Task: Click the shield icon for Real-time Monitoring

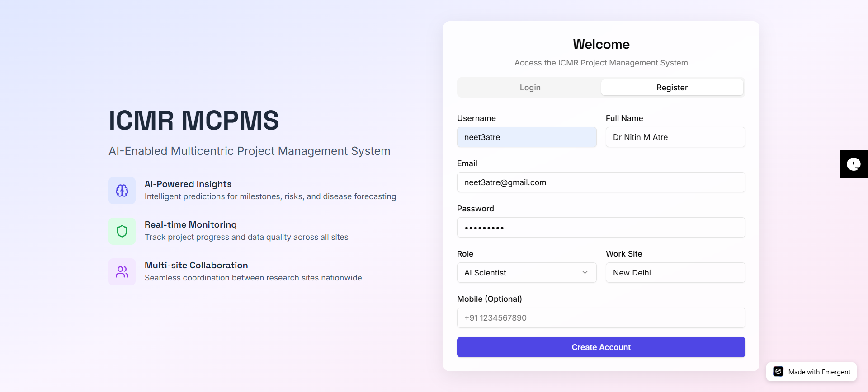Action: coord(122,231)
